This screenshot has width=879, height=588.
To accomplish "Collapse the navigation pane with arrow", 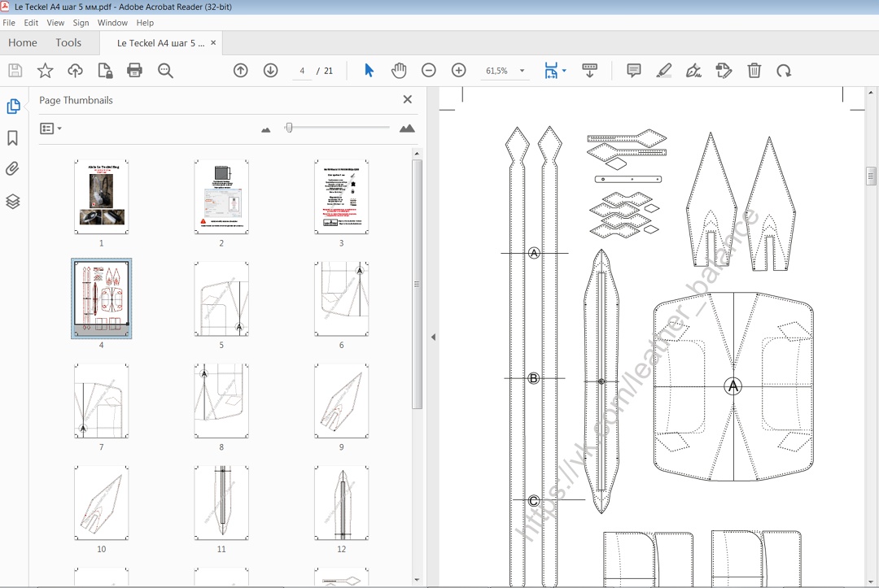I will pos(433,337).
